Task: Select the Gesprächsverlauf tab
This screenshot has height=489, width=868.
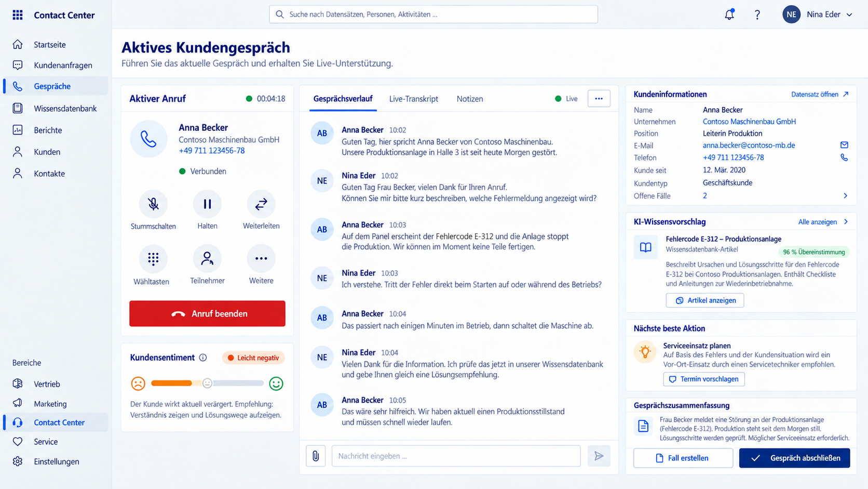Action: (x=343, y=99)
